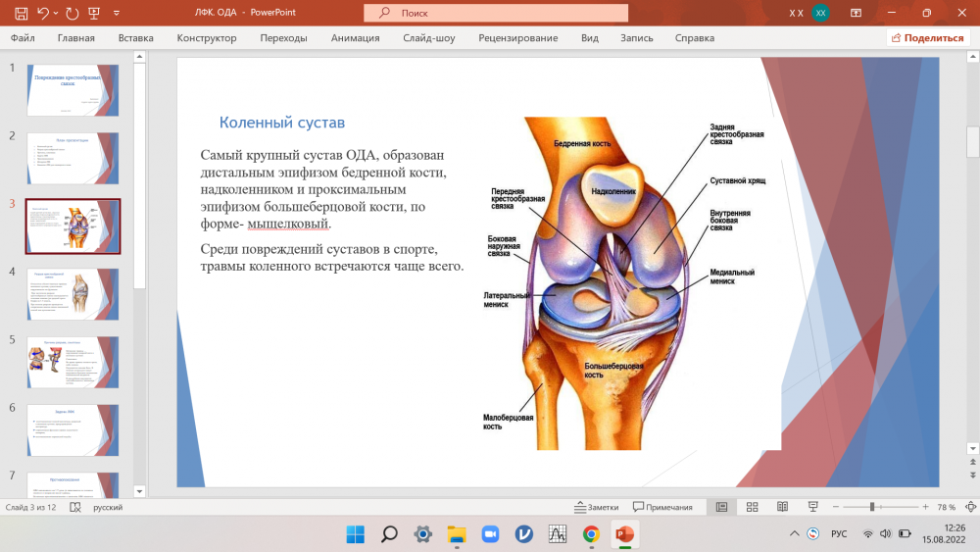Toggle Normal view button in status bar

(721, 507)
